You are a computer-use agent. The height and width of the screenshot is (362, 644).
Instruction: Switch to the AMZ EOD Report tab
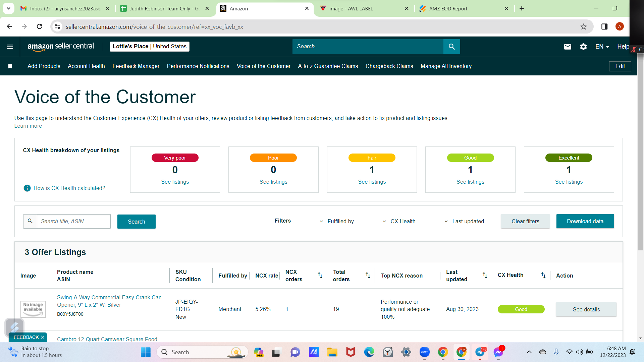click(464, 8)
